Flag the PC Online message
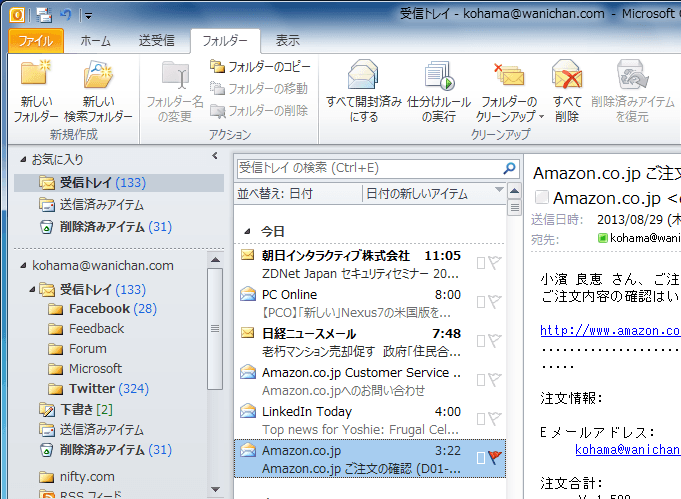The image size is (681, 499). point(495,301)
